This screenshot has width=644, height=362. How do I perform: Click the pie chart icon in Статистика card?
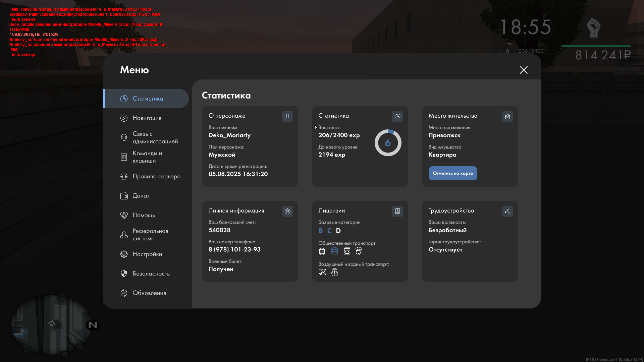pos(397,116)
